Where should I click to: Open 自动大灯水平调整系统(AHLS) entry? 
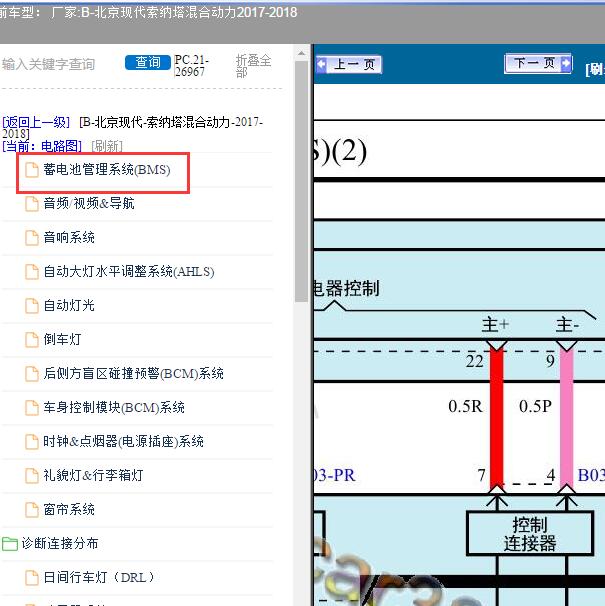pyautogui.click(x=129, y=271)
